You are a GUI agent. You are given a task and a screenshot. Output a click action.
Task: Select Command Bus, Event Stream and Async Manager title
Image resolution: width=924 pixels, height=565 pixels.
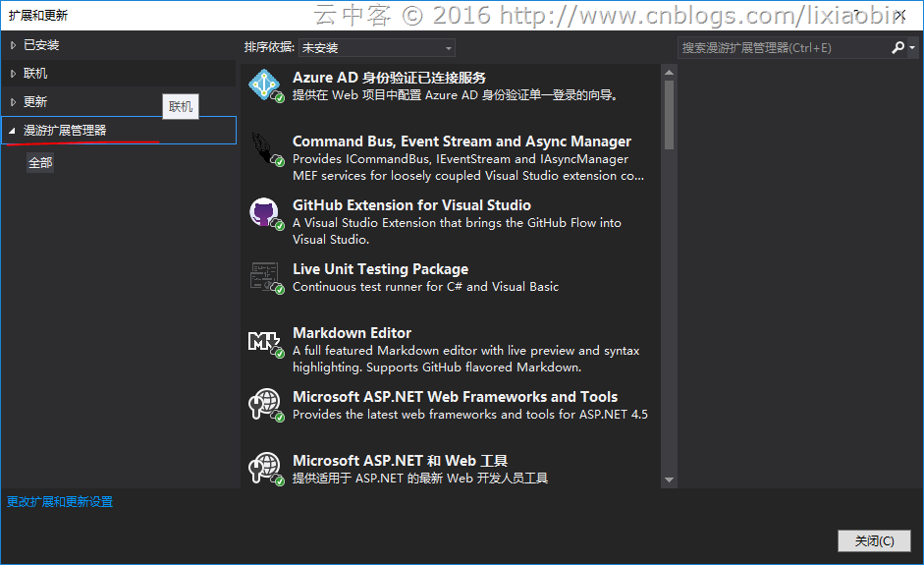pos(462,141)
